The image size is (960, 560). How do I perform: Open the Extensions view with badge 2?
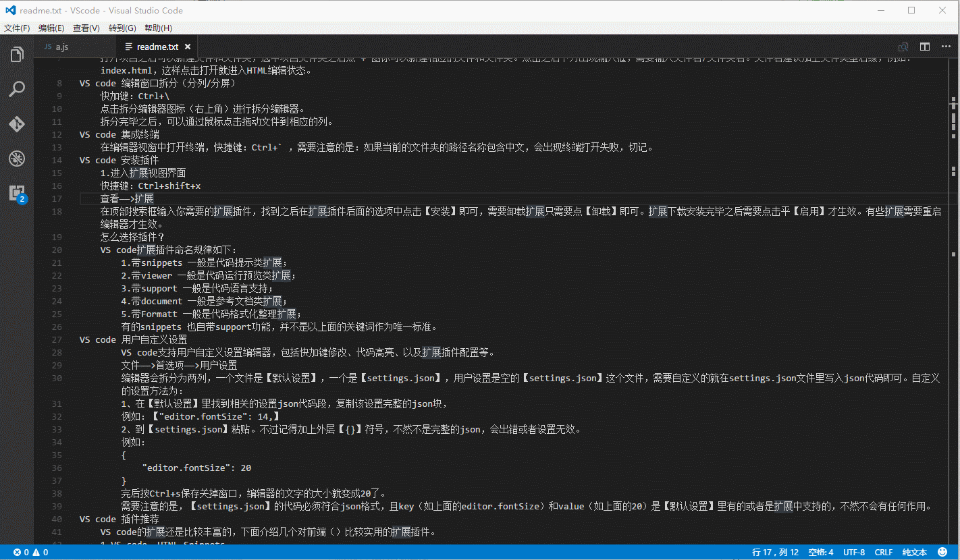pos(17,194)
